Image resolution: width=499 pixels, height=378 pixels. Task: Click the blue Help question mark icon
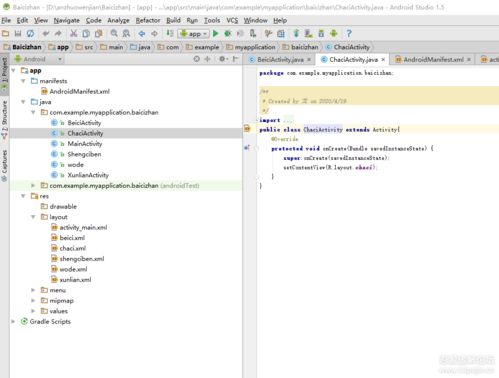tap(349, 34)
